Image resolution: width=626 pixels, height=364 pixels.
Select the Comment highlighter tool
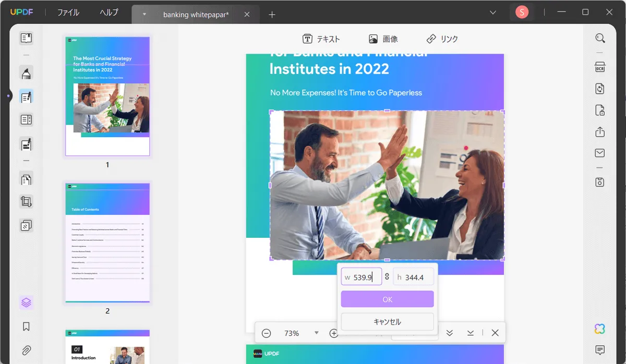(26, 74)
